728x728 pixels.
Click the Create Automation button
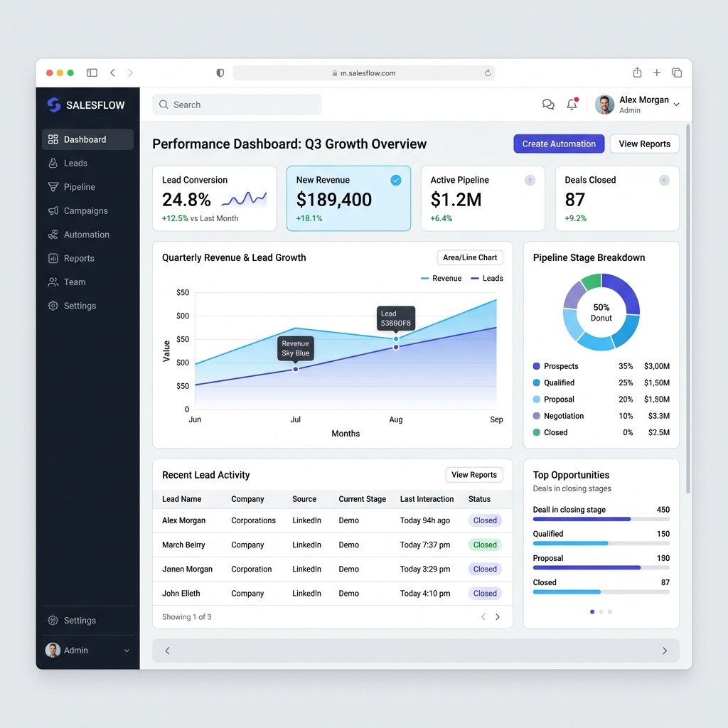pos(559,144)
